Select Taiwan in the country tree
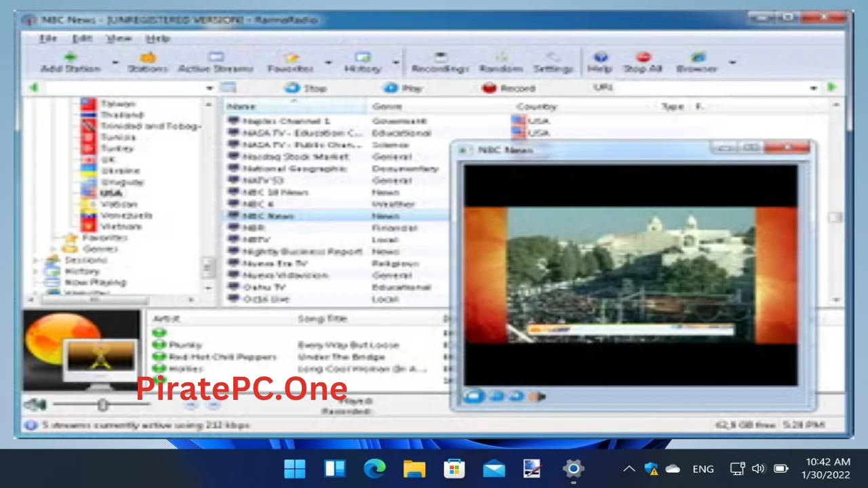This screenshot has width=868, height=488. tap(117, 104)
